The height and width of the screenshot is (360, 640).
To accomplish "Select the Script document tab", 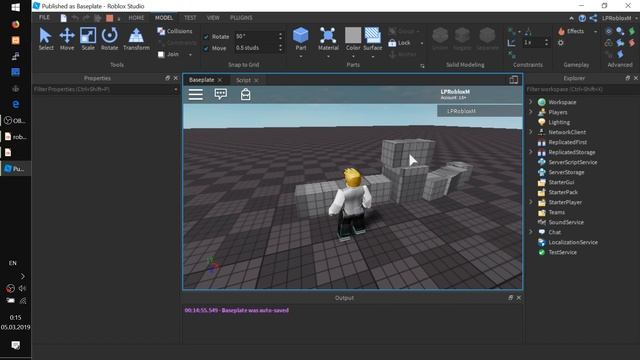I will pos(243,80).
